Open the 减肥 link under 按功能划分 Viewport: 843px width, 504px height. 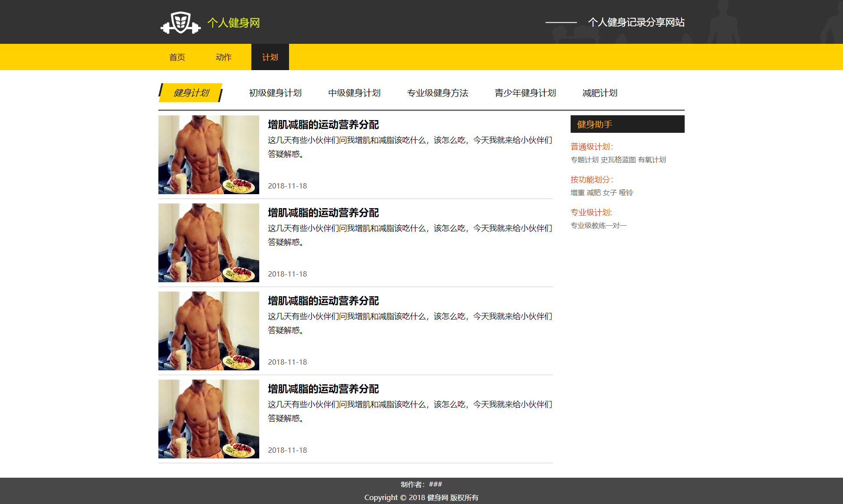point(594,193)
